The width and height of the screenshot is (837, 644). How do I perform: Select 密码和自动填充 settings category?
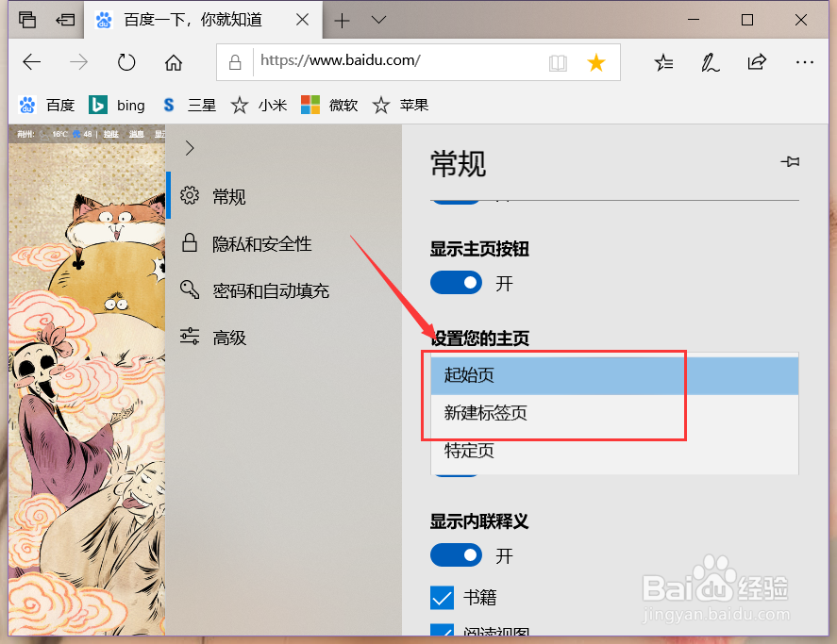283,290
